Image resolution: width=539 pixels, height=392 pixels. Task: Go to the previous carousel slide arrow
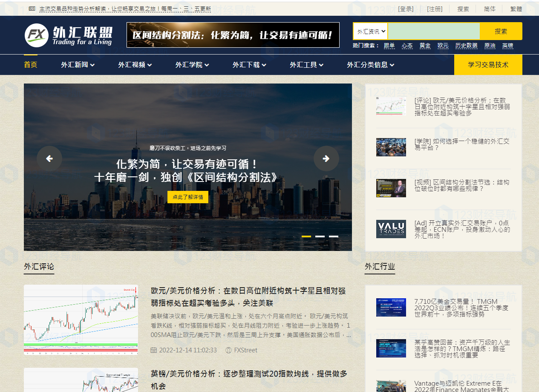point(49,159)
